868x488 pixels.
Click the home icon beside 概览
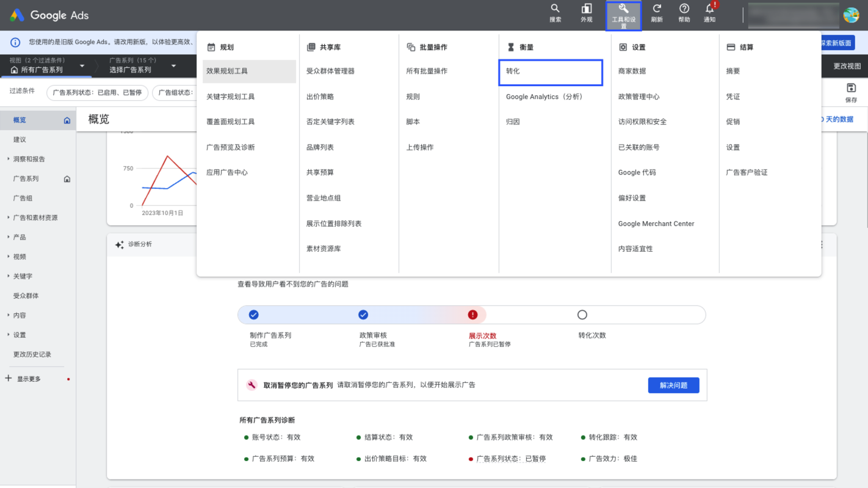[67, 120]
